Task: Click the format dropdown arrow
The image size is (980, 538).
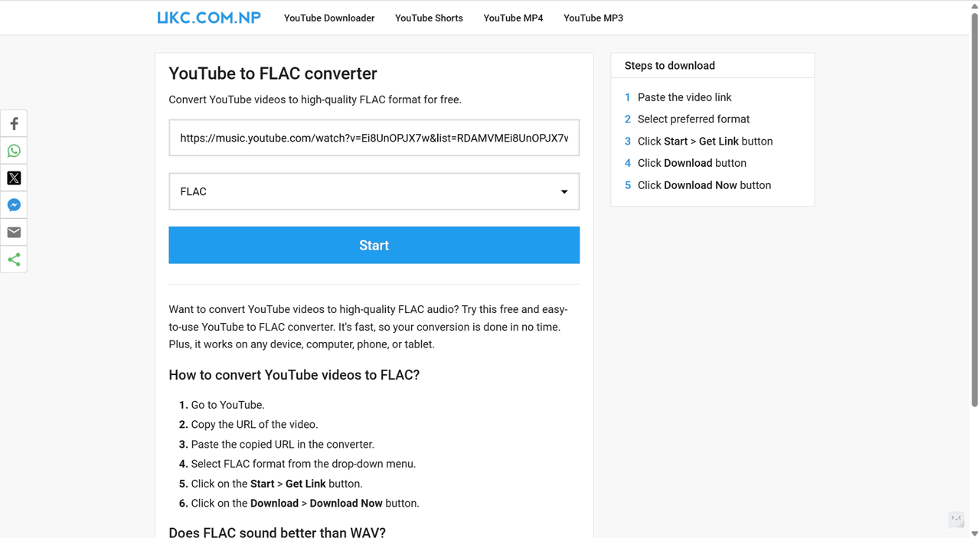Action: point(564,192)
